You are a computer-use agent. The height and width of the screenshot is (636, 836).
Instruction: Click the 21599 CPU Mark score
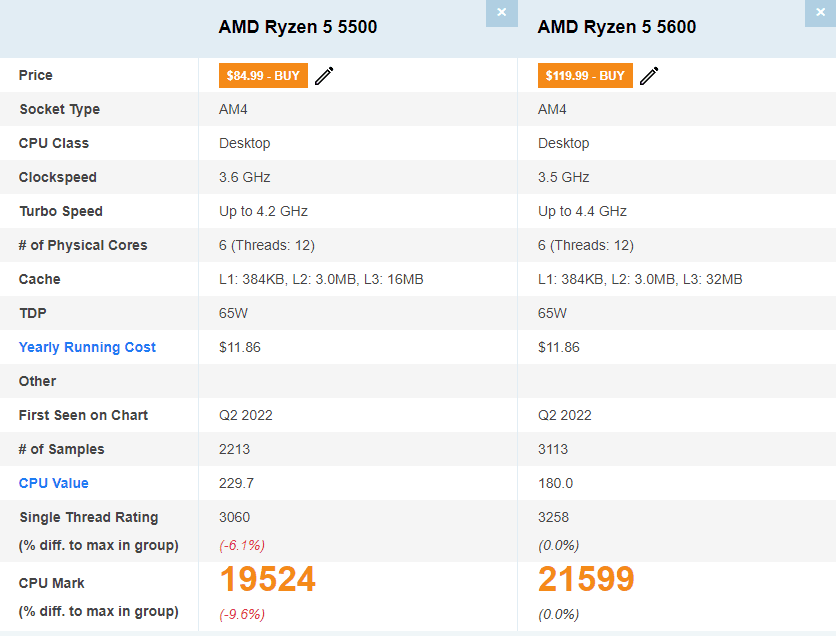coord(586,579)
